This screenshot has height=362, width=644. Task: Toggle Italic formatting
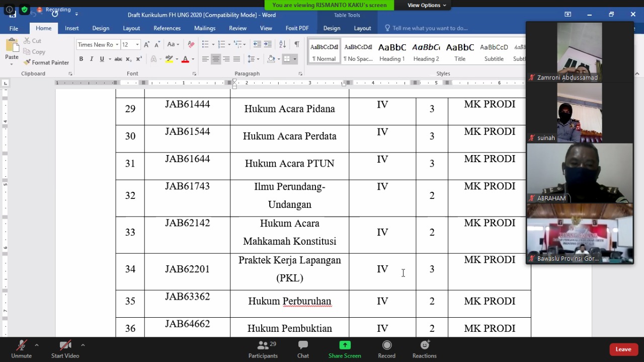(92, 59)
